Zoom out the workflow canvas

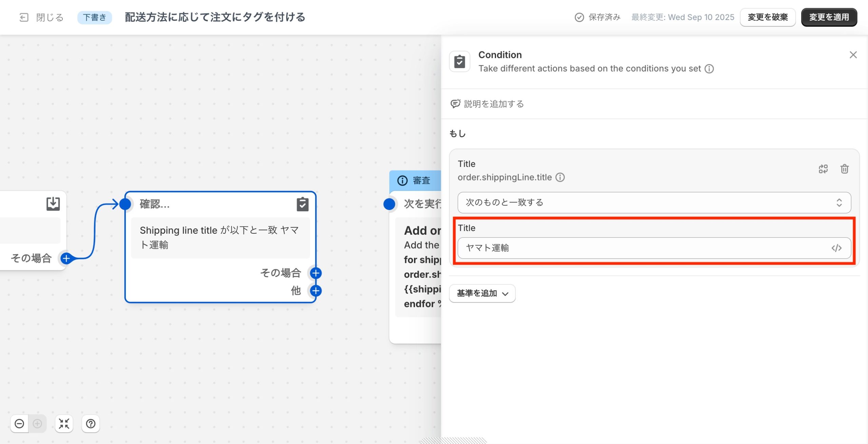(x=19, y=424)
